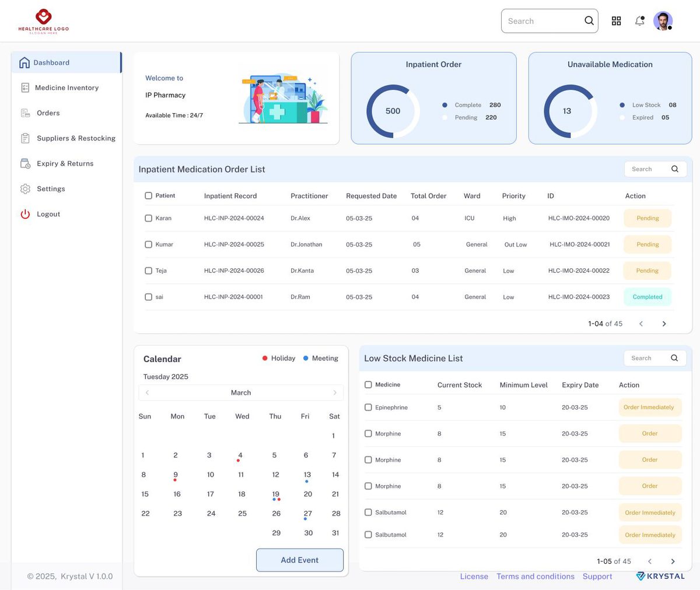This screenshot has height=590, width=700.
Task: Click the user profile avatar
Action: point(663,21)
